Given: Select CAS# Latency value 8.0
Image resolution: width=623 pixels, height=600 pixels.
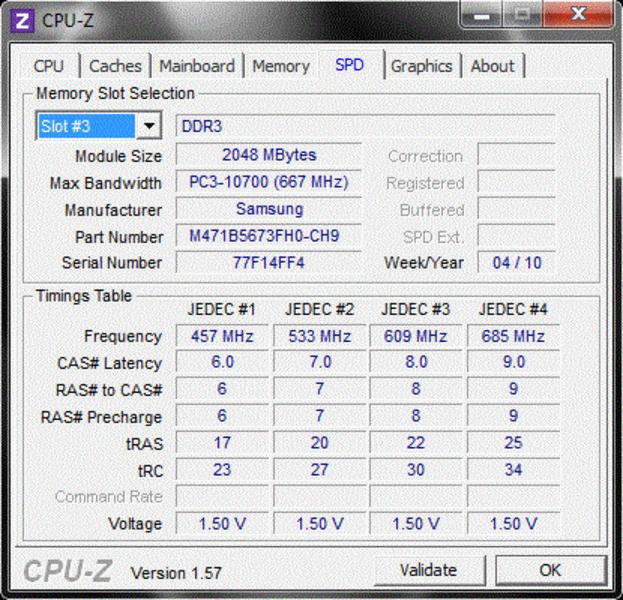Looking at the screenshot, I should [416, 362].
